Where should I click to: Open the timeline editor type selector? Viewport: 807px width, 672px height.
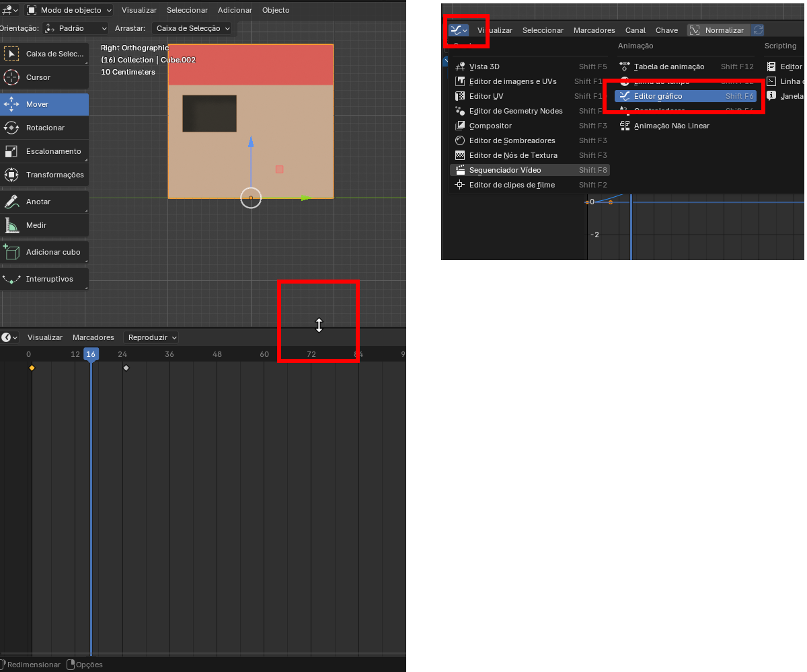9,337
